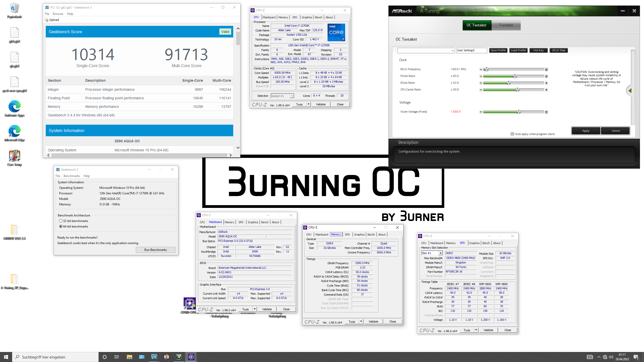Click the BCLK Frequency slider handle
The image size is (644, 362).
point(486,69)
